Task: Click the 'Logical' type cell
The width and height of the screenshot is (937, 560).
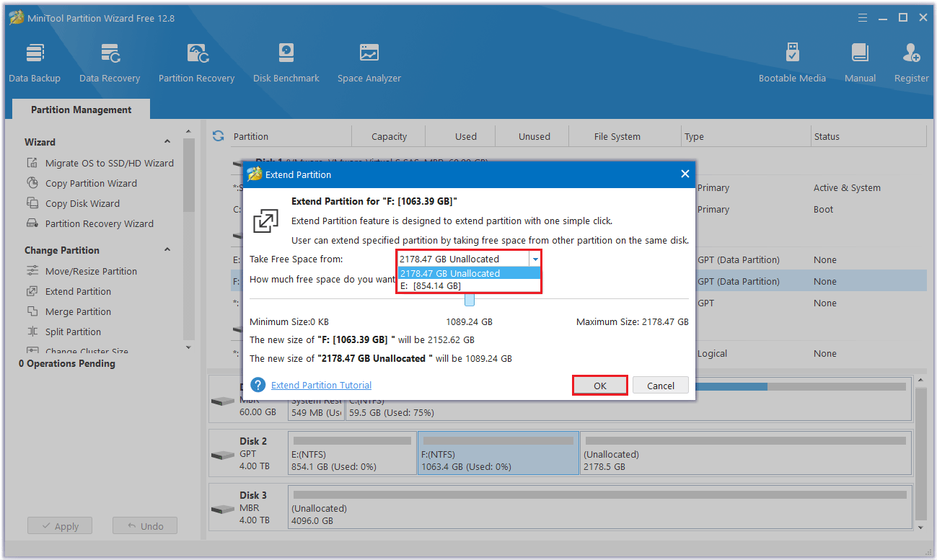Action: point(712,353)
